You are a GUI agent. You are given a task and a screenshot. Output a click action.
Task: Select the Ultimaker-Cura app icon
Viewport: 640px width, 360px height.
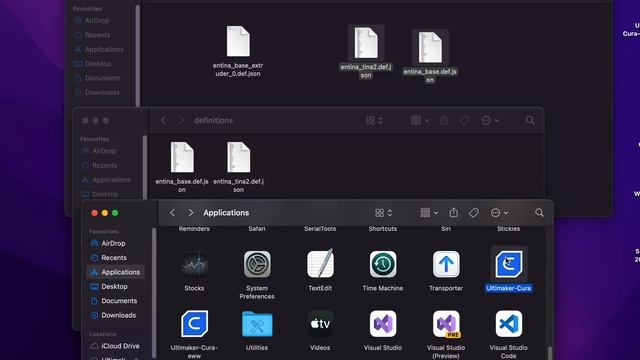(x=509, y=264)
